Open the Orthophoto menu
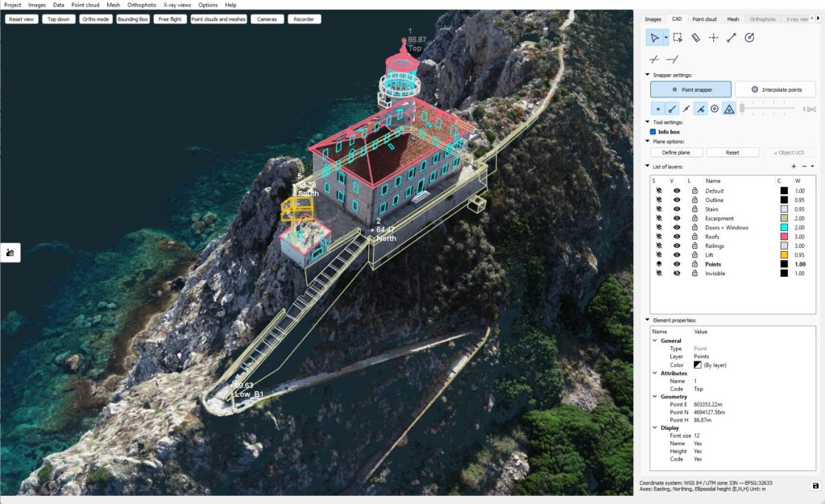 [141, 4]
